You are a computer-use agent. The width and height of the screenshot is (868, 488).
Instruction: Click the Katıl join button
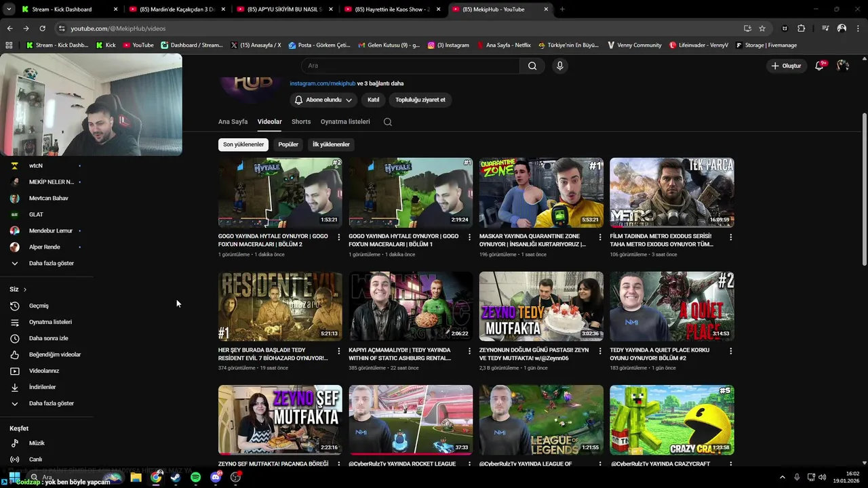coord(373,100)
